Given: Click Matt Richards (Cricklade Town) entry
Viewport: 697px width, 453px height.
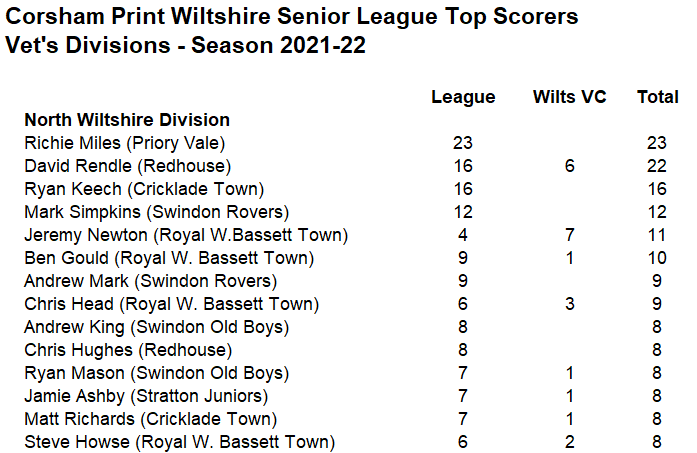Looking at the screenshot, I should (x=151, y=420).
